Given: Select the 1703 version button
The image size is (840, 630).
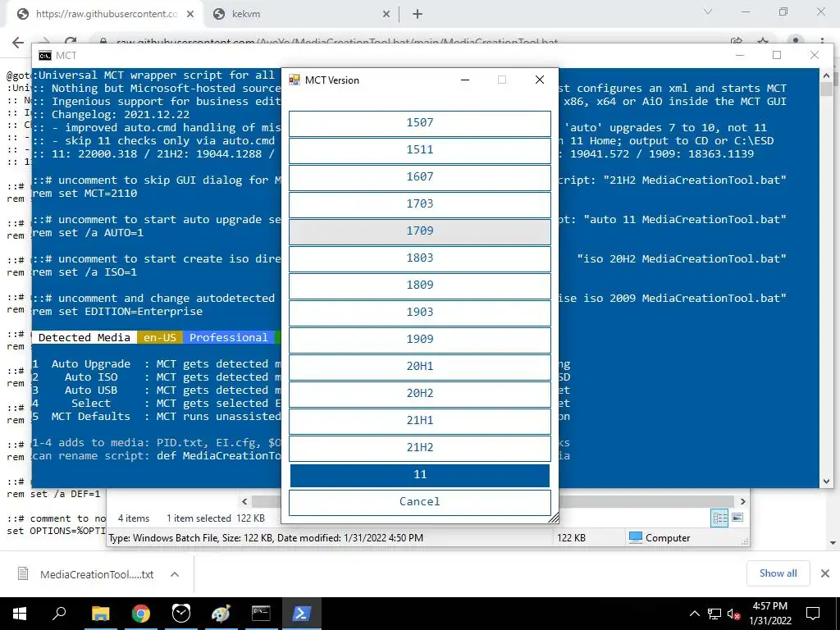Looking at the screenshot, I should 419,204.
